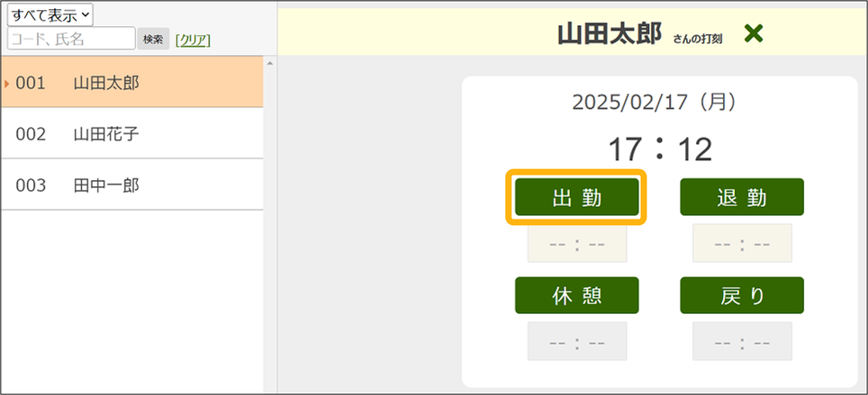Click the date 2025/02/17（月）
The image size is (868, 395).
659,102
